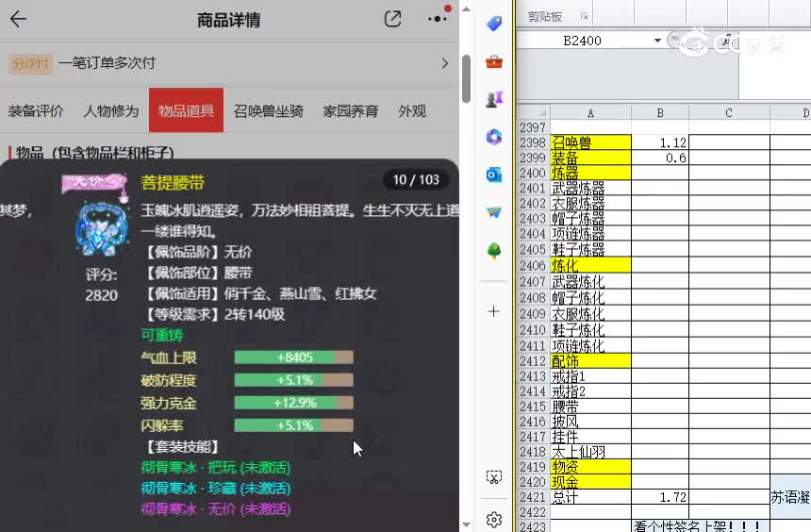The image size is (811, 532).
Task: Click the 召唤兽 cell in Excel
Action: click(590, 142)
